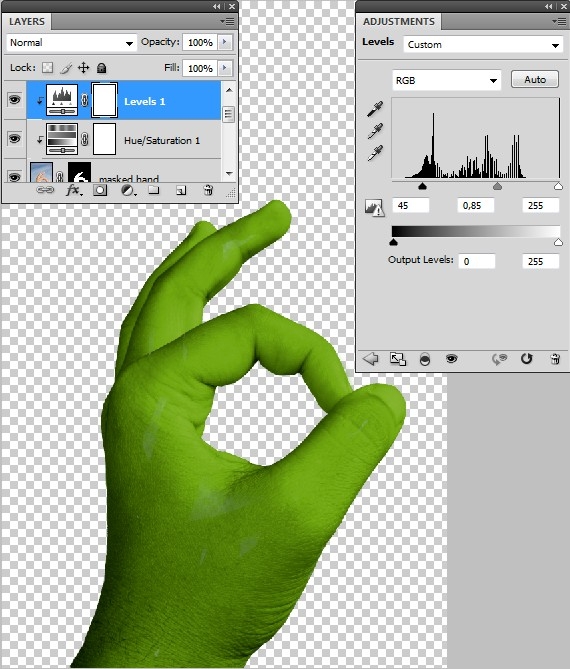Click Hue/Saturation 1 mask link icon

pyautogui.click(x=84, y=139)
